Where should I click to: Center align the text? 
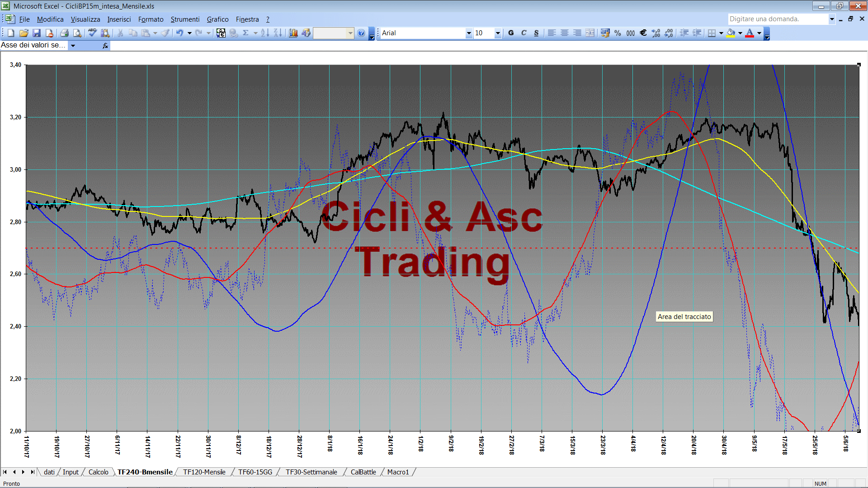[x=564, y=33]
